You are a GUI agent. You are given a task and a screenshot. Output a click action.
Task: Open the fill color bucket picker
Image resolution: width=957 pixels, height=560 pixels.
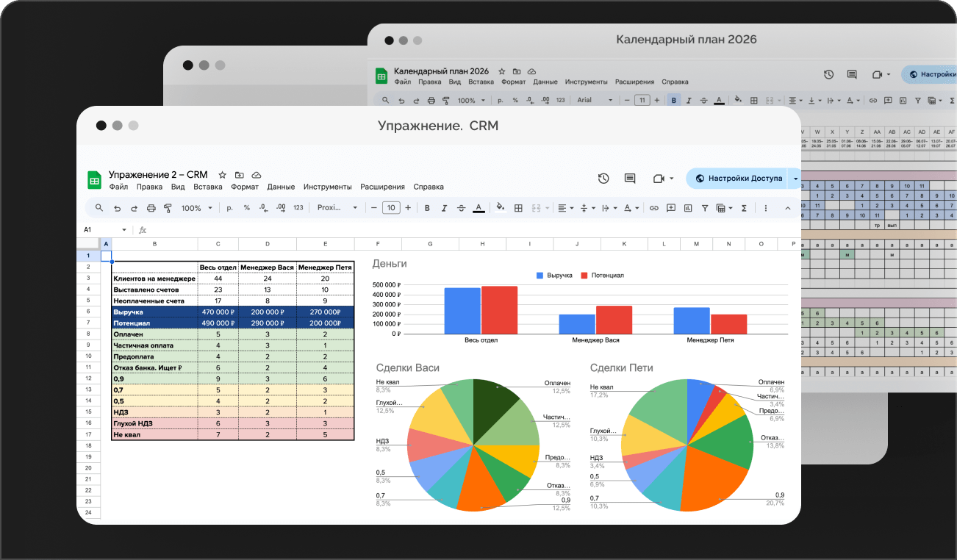(501, 208)
